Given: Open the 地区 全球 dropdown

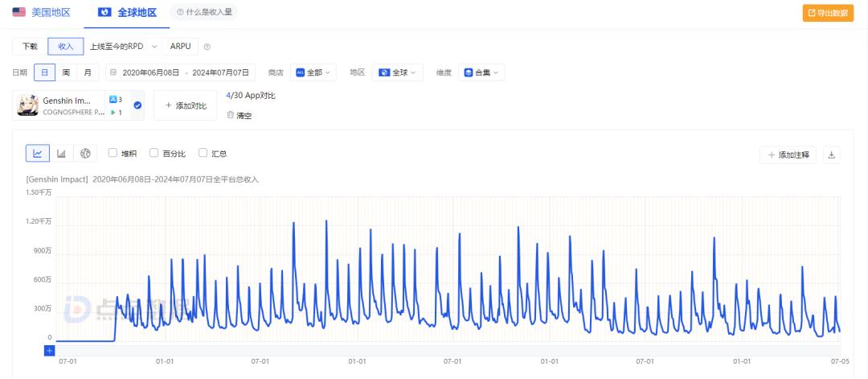Looking at the screenshot, I should [x=398, y=72].
